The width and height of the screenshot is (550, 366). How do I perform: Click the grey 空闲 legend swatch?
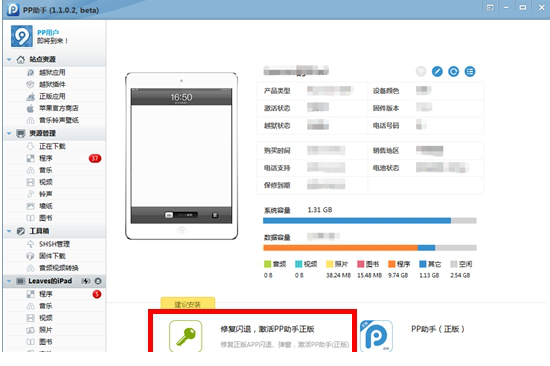pyautogui.click(x=454, y=264)
